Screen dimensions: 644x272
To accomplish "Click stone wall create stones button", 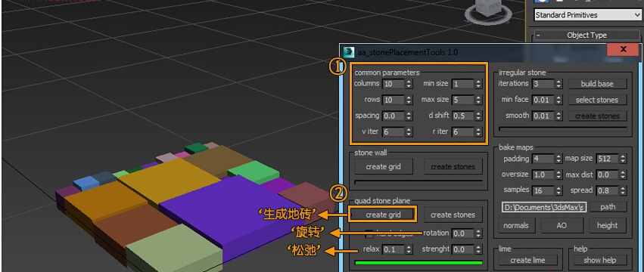I will pos(453,167).
